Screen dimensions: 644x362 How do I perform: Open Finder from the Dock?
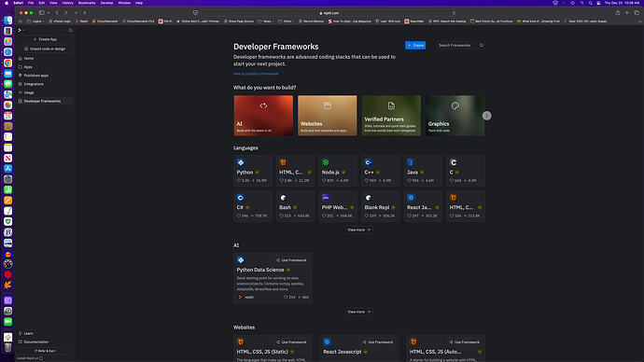(7, 21)
